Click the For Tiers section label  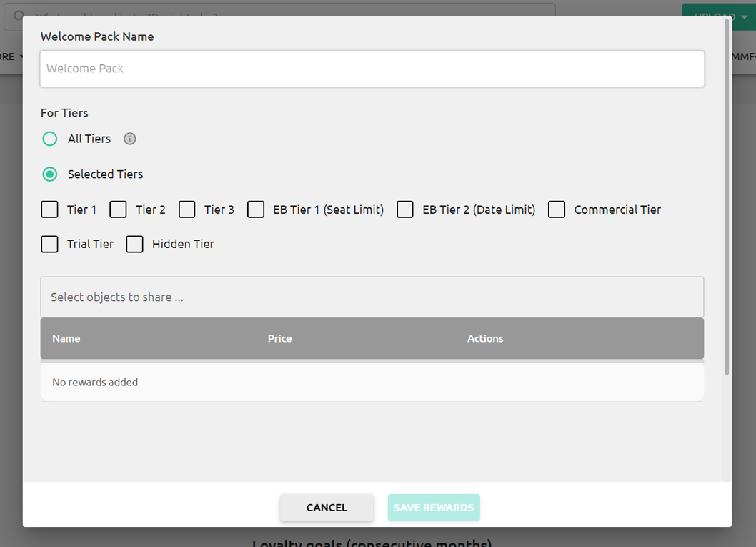[64, 113]
